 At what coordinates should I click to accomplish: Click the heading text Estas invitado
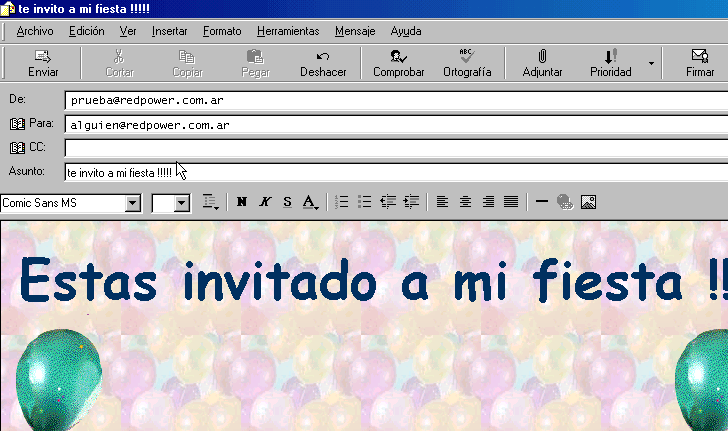pyautogui.click(x=198, y=281)
